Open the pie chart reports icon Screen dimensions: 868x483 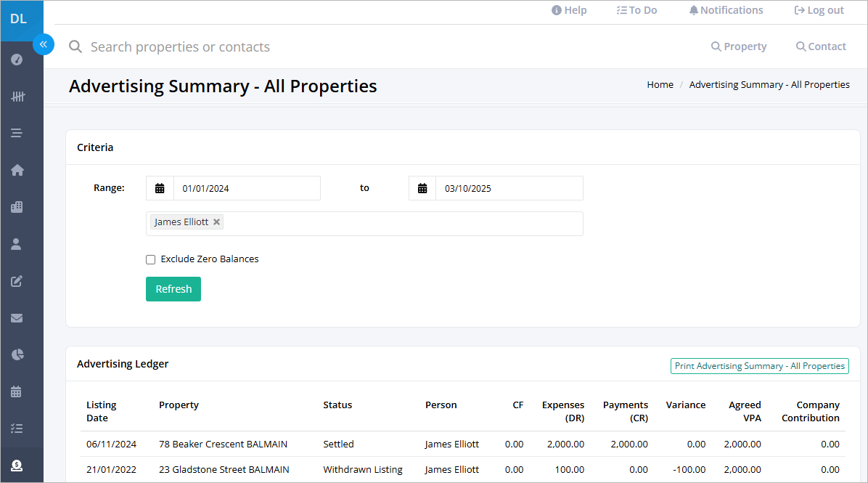(17, 354)
